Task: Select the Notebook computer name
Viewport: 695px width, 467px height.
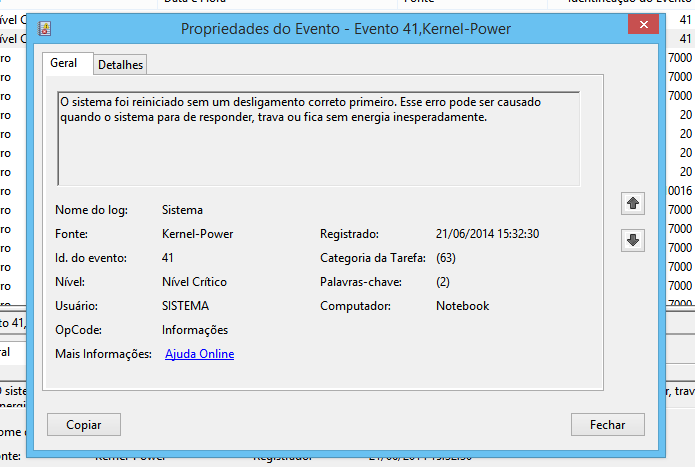Action: click(x=463, y=306)
